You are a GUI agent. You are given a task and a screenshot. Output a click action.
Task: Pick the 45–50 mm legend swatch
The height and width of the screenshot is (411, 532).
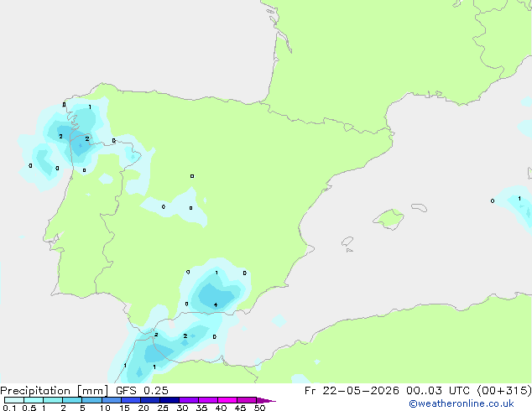pos(247,400)
